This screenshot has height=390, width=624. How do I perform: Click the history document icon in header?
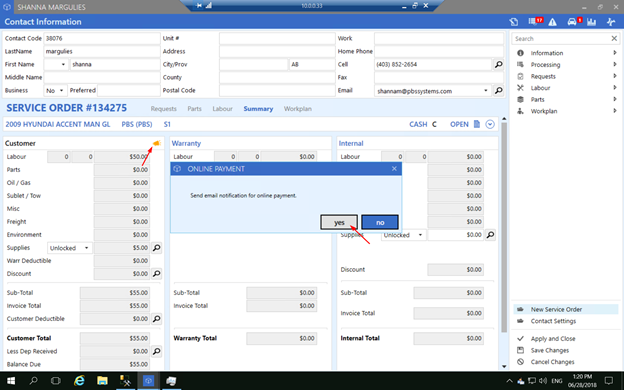514,22
